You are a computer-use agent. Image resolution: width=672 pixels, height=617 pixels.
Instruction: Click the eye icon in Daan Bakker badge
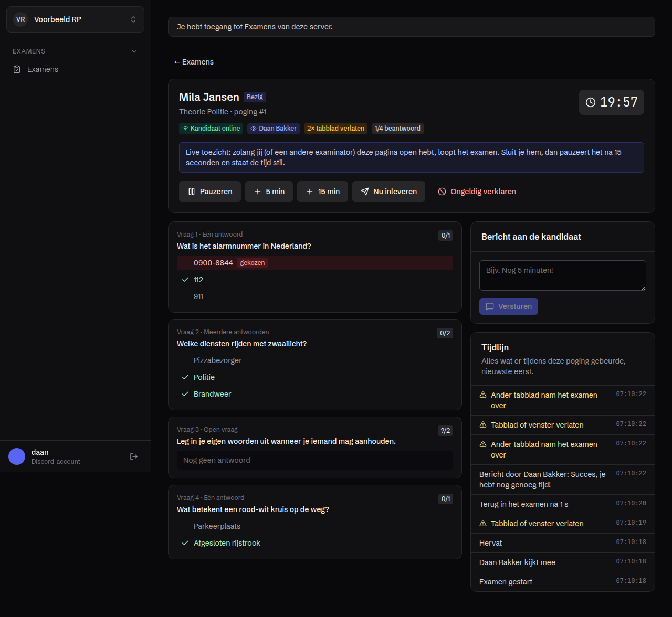[254, 129]
